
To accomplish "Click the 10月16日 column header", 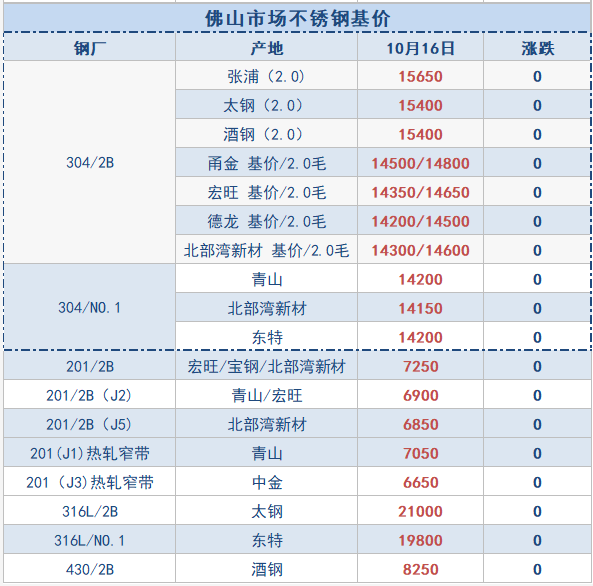I will 420,48.
